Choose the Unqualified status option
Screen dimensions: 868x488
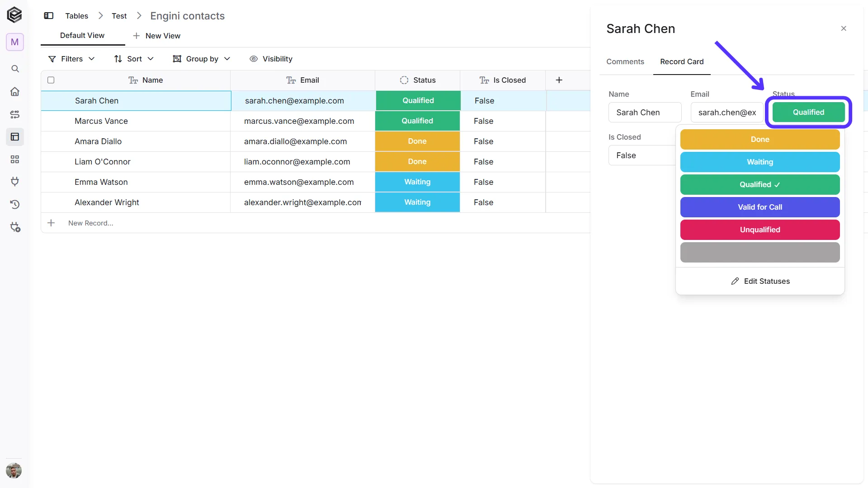click(x=759, y=230)
